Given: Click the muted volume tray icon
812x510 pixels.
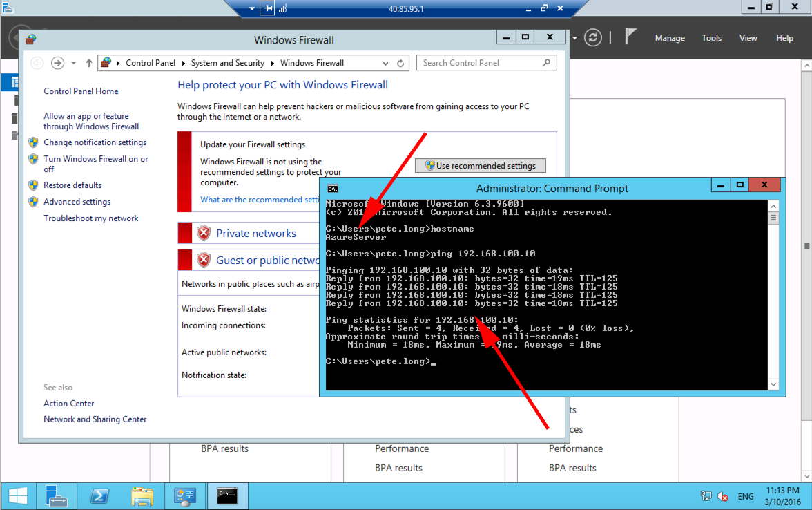Looking at the screenshot, I should click(723, 496).
